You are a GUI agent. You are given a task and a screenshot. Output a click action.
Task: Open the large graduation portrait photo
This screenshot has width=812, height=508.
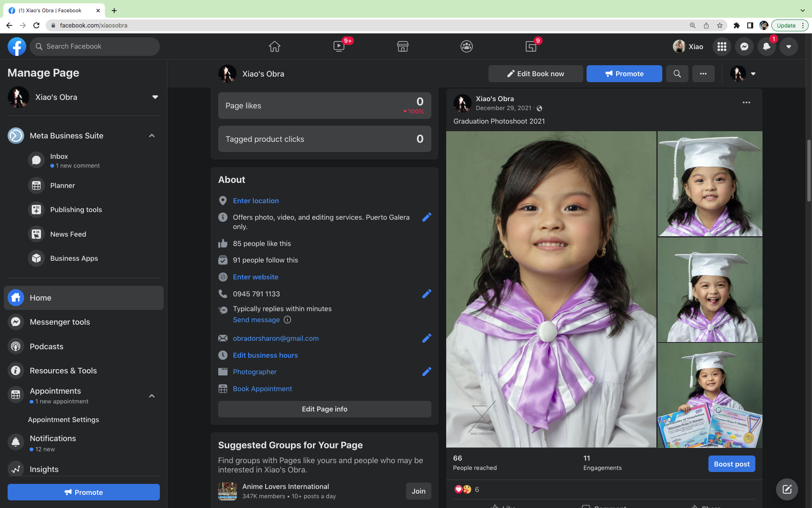551,289
